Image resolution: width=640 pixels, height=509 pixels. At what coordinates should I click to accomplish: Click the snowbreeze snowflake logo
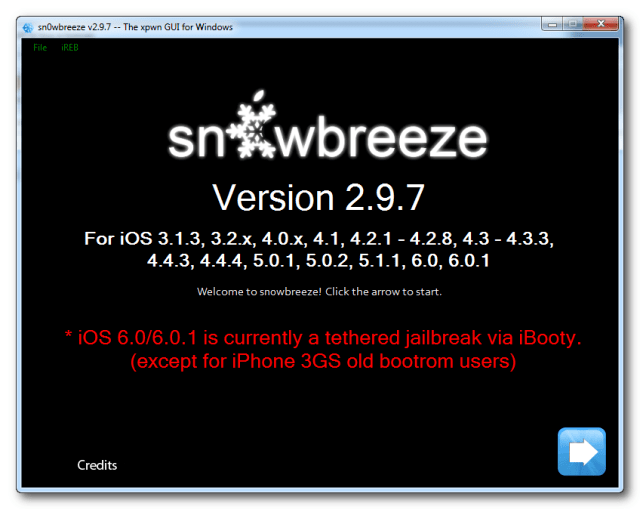tap(252, 126)
